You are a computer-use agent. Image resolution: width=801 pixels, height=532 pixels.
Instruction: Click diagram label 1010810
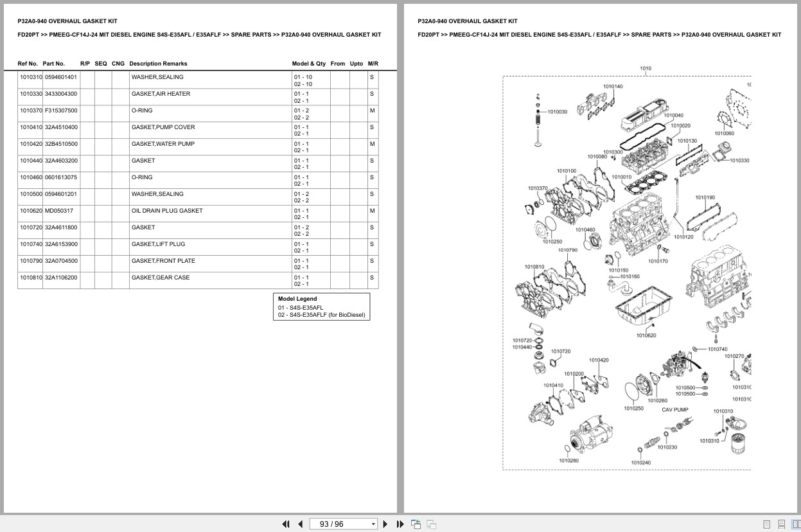tap(534, 267)
